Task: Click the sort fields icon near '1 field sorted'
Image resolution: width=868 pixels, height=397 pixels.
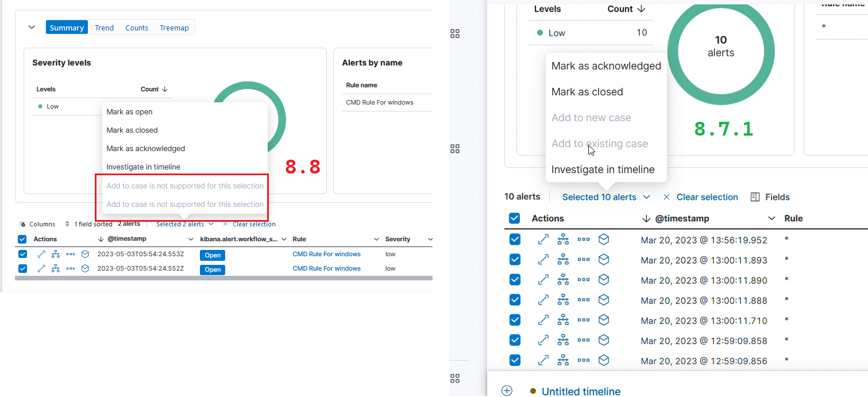Action: pos(67,223)
